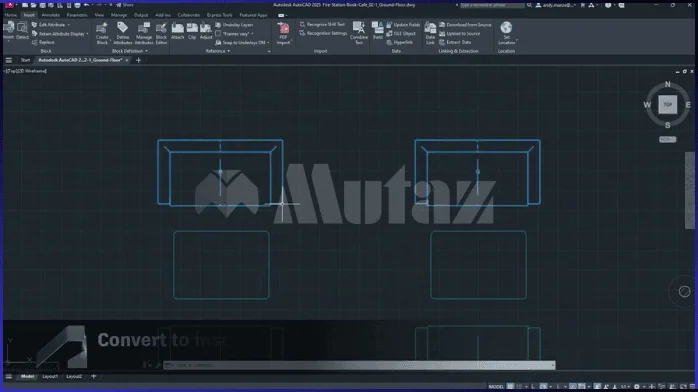This screenshot has height=392, width=698.
Task: Open Snap to Underlays ON dropdown
Action: pyautogui.click(x=268, y=43)
